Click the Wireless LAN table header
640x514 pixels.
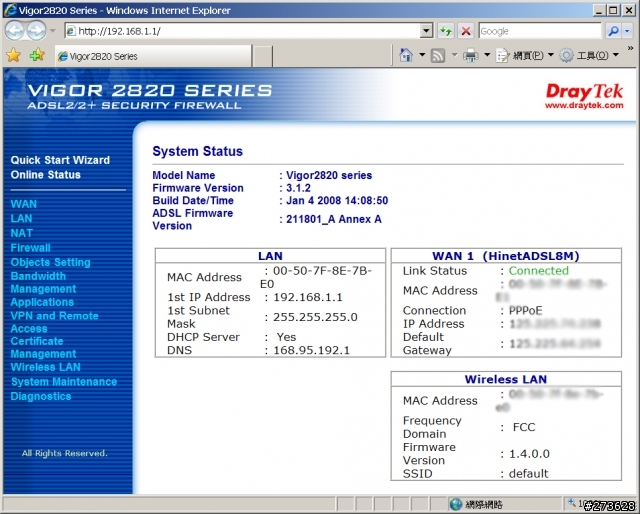pos(506,379)
